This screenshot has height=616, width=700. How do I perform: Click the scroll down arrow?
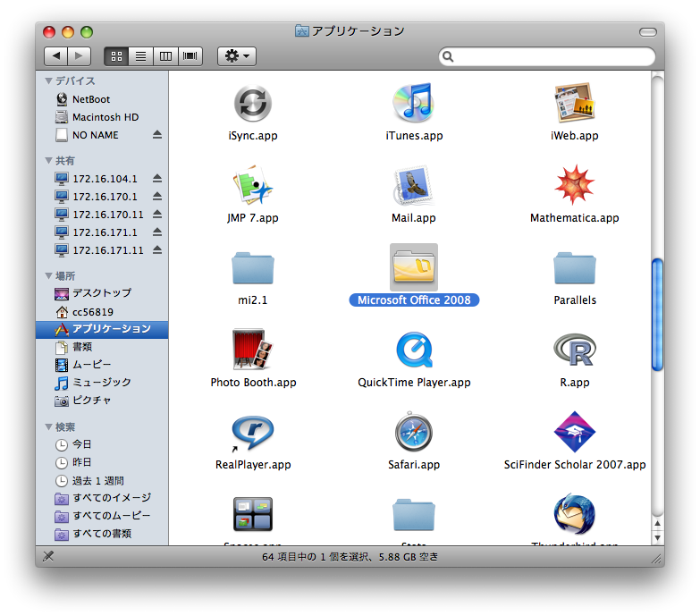pos(657,537)
